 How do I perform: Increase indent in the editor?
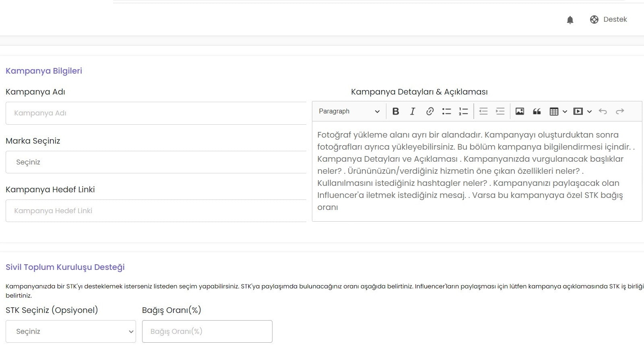[x=500, y=111]
